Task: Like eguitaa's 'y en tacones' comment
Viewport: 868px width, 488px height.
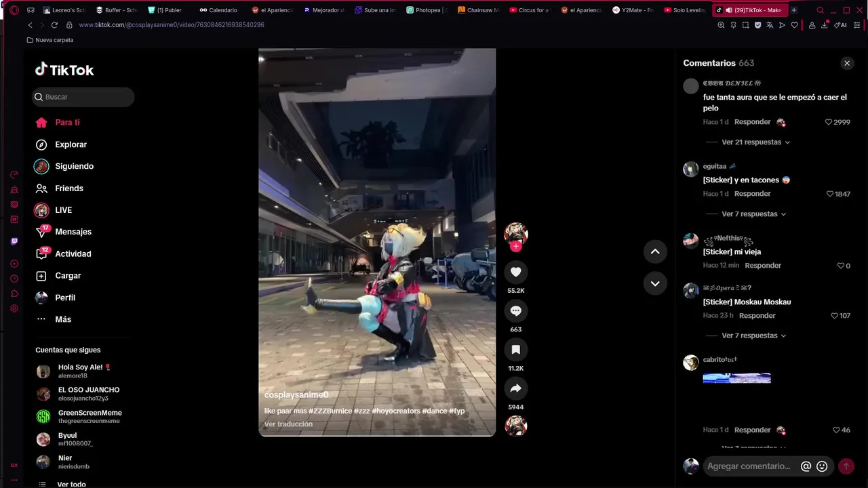Action: [830, 194]
